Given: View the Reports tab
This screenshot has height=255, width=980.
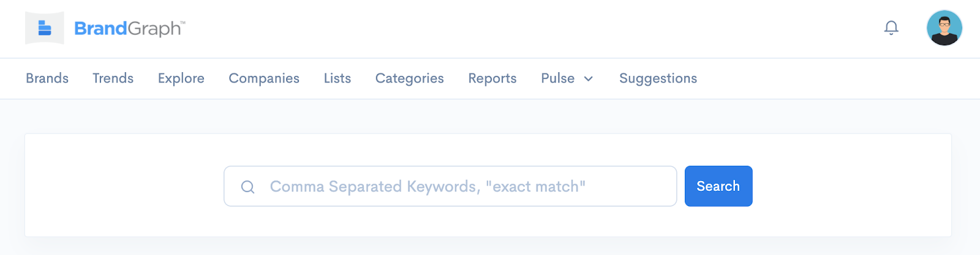Looking at the screenshot, I should click(x=492, y=78).
